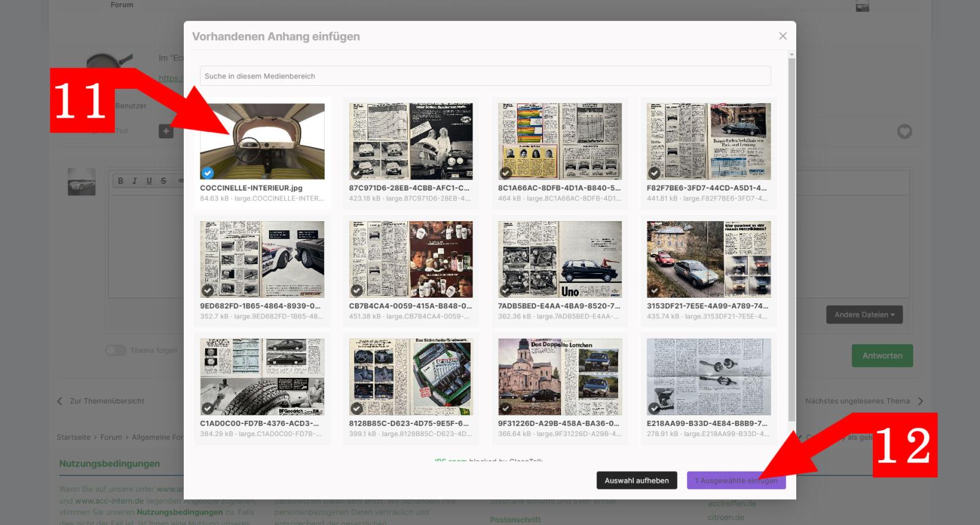Toggle the Thema folgen switch
This screenshot has height=525, width=980.
[x=115, y=350]
